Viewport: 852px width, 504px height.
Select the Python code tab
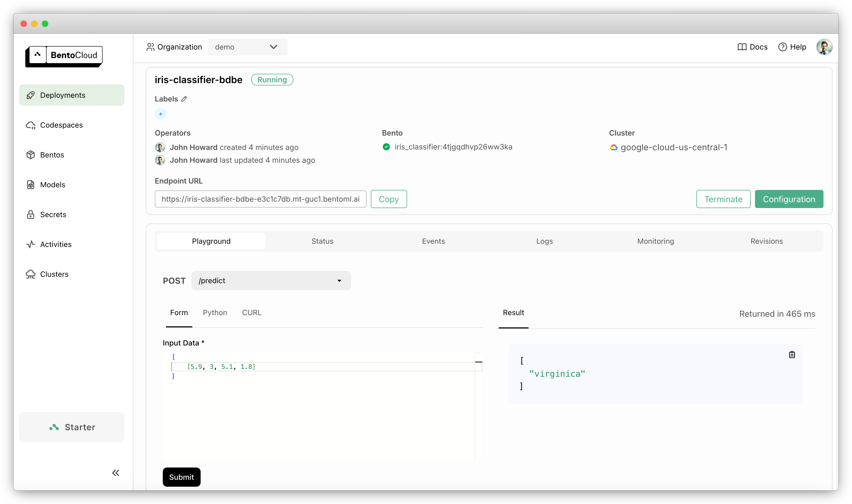215,313
